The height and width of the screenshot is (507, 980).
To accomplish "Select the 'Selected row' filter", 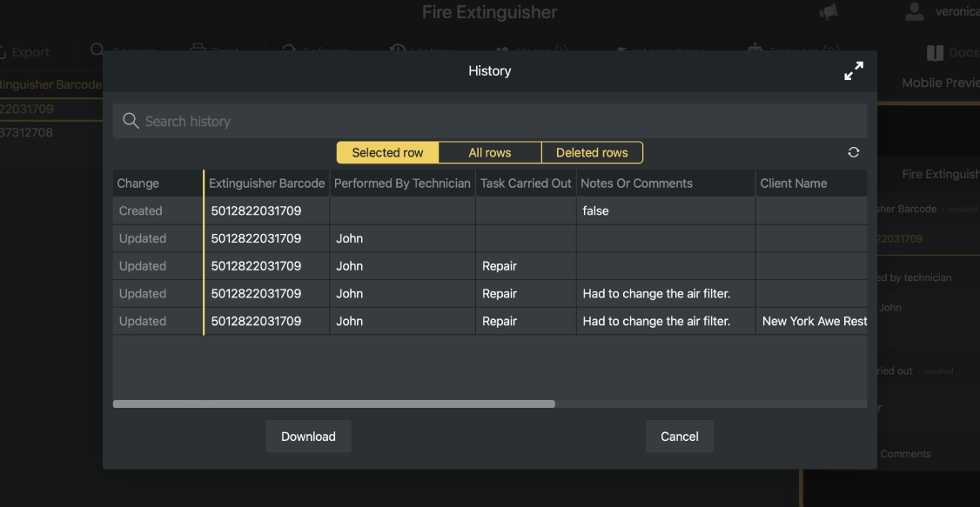I will point(387,153).
